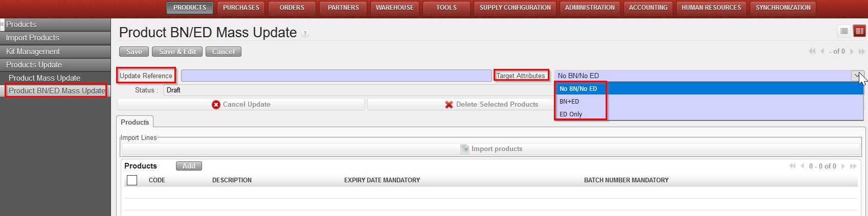This screenshot has height=216, width=868.
Task: Sort by EXPIRY DATE MANDATORY column
Action: pos(382,180)
